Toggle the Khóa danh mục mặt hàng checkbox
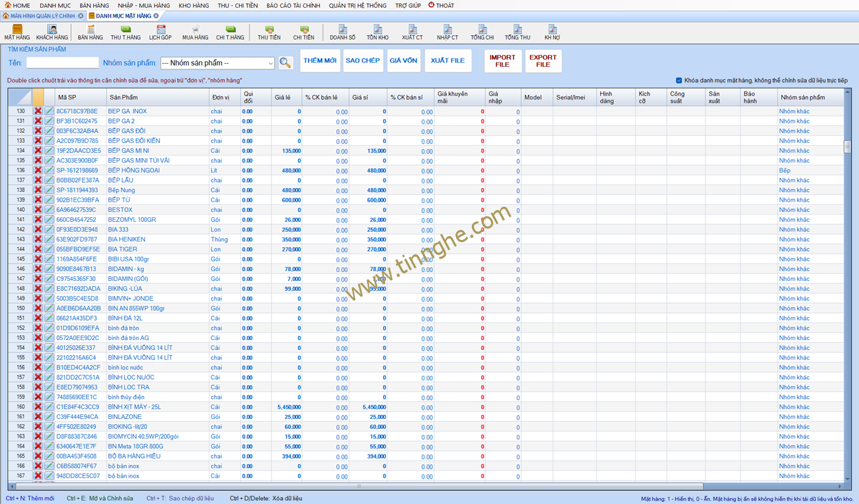 pyautogui.click(x=679, y=81)
